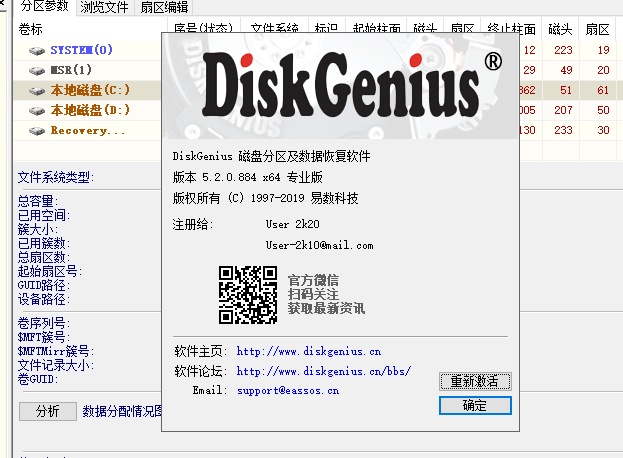Open the diskgenius.cn/bbs/ forum link
Viewport: 623px width, 458px height.
(324, 371)
